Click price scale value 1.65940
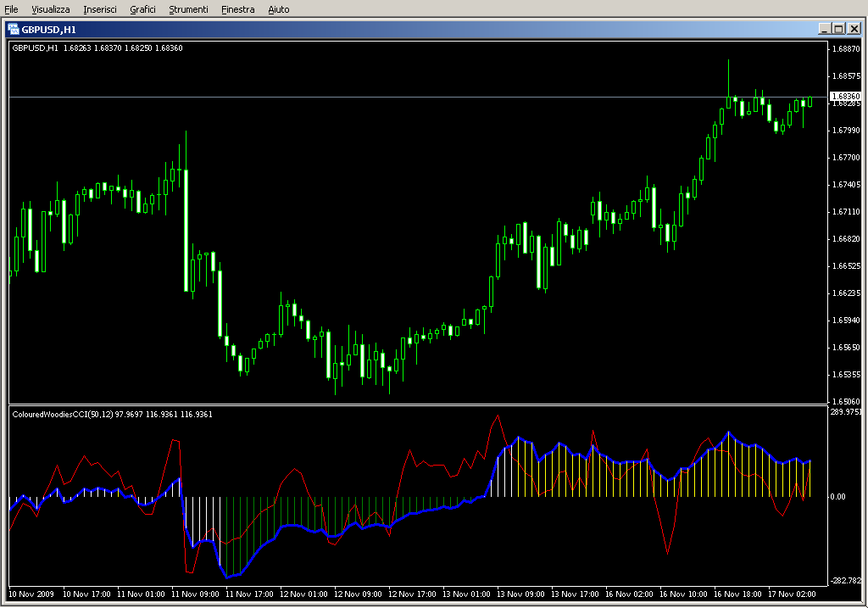The height and width of the screenshot is (608, 868). pos(847,320)
